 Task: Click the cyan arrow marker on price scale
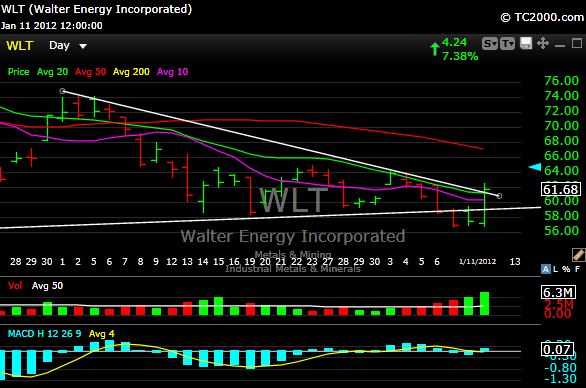pyautogui.click(x=534, y=167)
